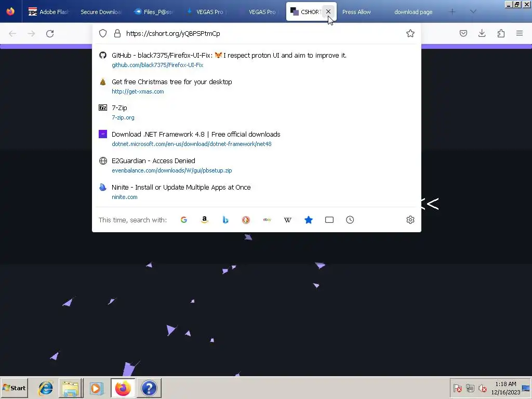This screenshot has height=399, width=532.
Task: Click the Firefox taskbar button
Action: click(x=123, y=388)
